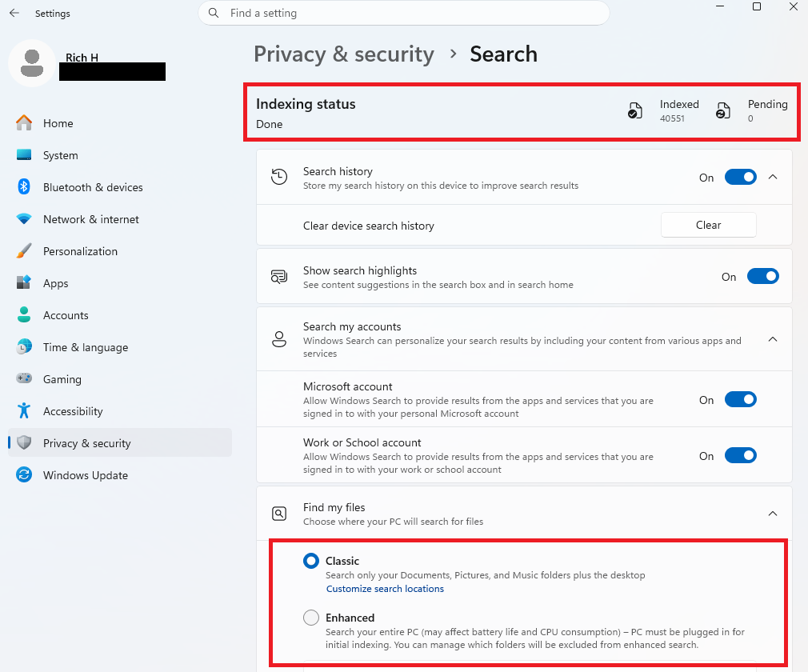Open Apps settings page
Viewport: 808px width, 672px height.
[119, 283]
